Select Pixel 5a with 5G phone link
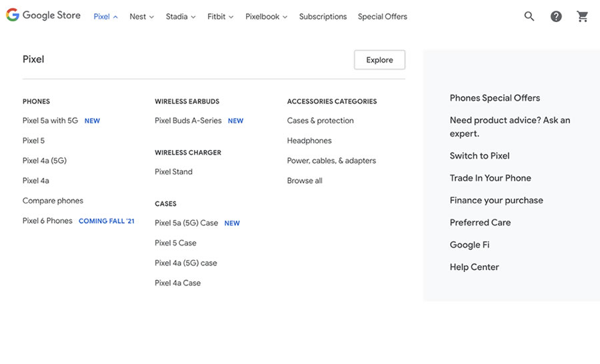This screenshot has height=364, width=600. click(50, 121)
